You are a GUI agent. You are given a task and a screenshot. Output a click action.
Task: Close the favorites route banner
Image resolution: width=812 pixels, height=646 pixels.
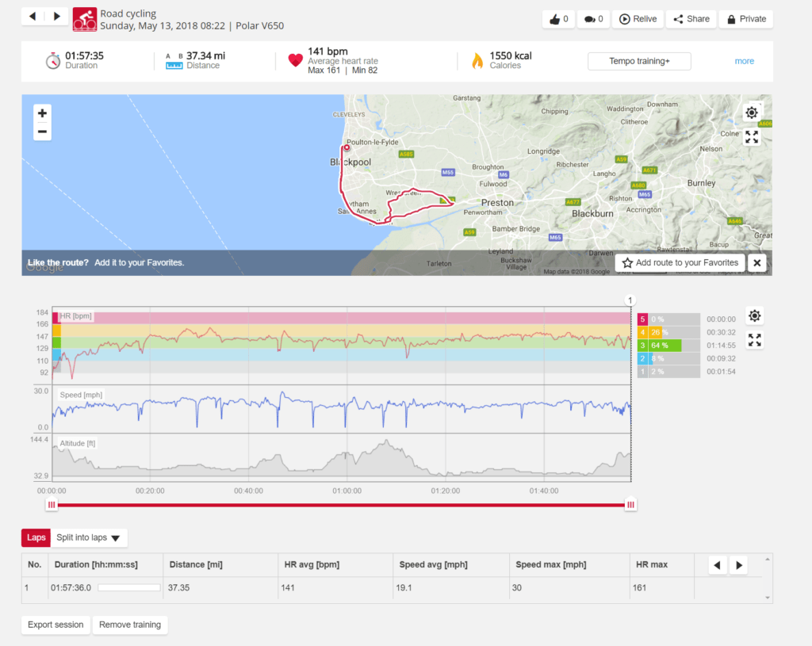click(756, 263)
